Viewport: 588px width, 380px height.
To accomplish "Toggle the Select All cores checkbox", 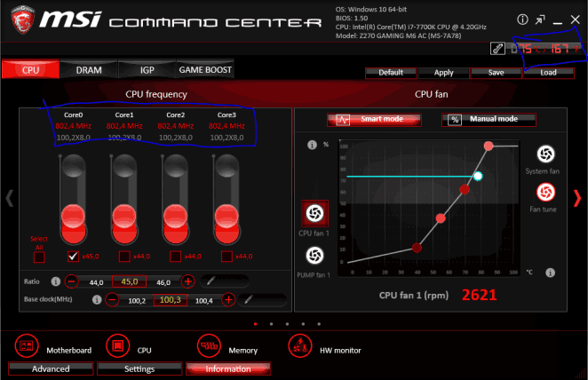I will pos(39,257).
